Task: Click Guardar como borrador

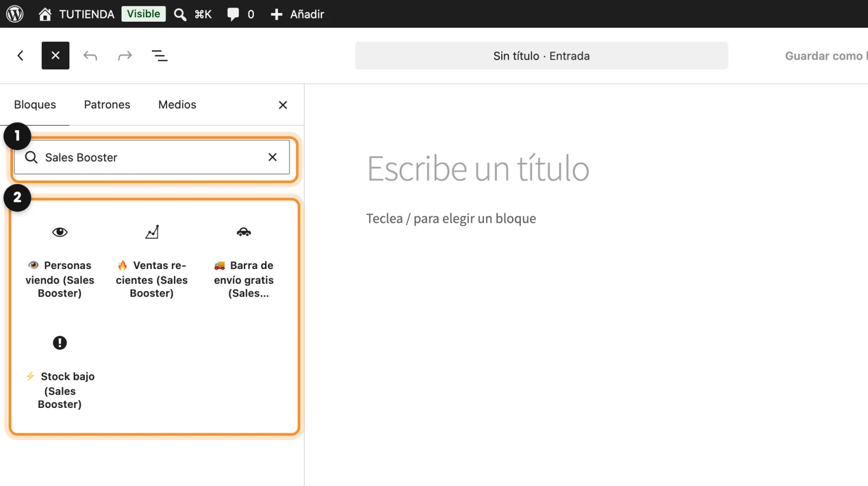Action: coord(826,56)
